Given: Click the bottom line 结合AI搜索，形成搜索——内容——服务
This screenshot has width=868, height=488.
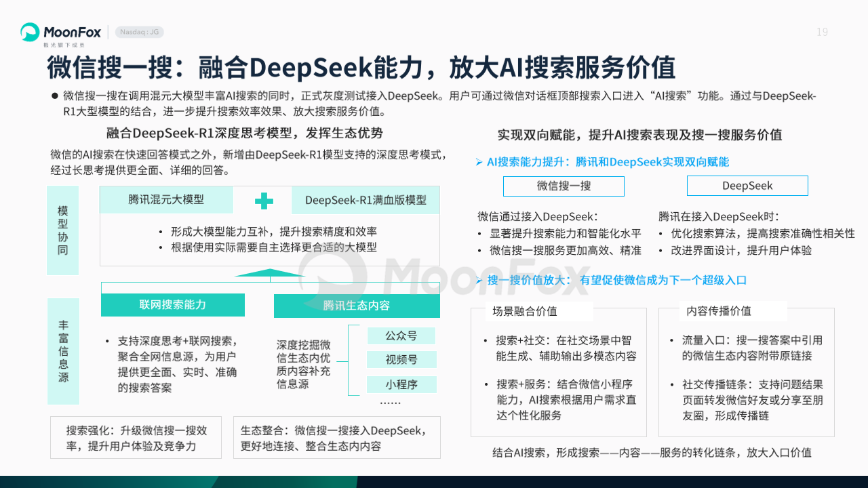Looking at the screenshot, I should (652, 452).
